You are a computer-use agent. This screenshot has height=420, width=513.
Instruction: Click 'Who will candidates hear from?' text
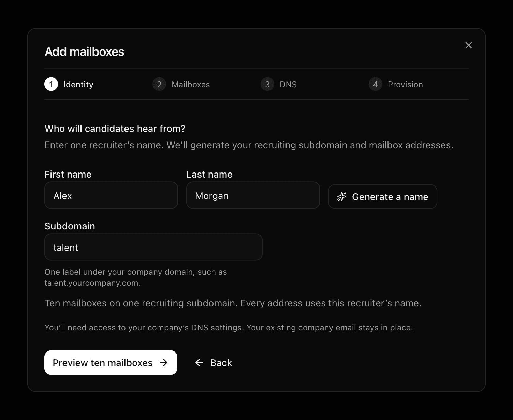click(115, 129)
